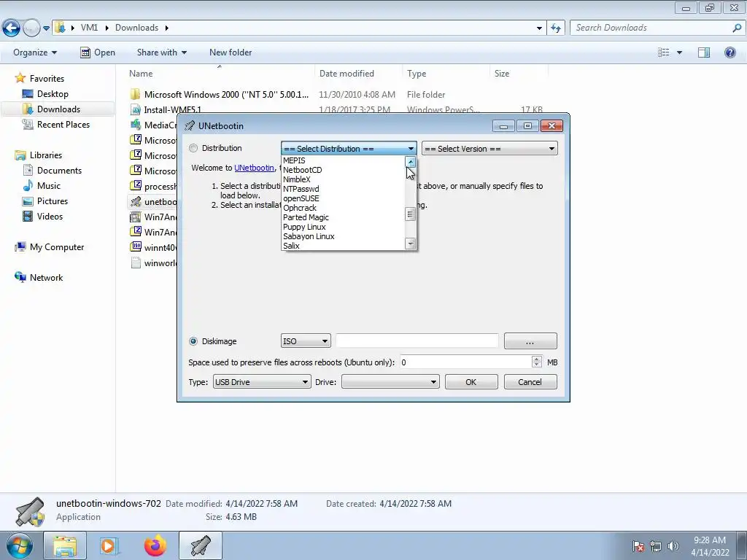Toggle the preview pane icon

tap(704, 52)
